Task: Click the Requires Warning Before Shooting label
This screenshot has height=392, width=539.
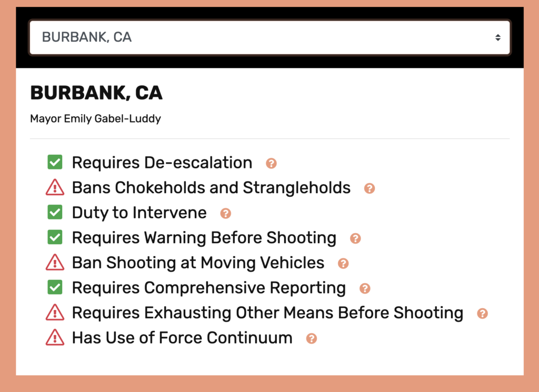Action: pos(204,238)
